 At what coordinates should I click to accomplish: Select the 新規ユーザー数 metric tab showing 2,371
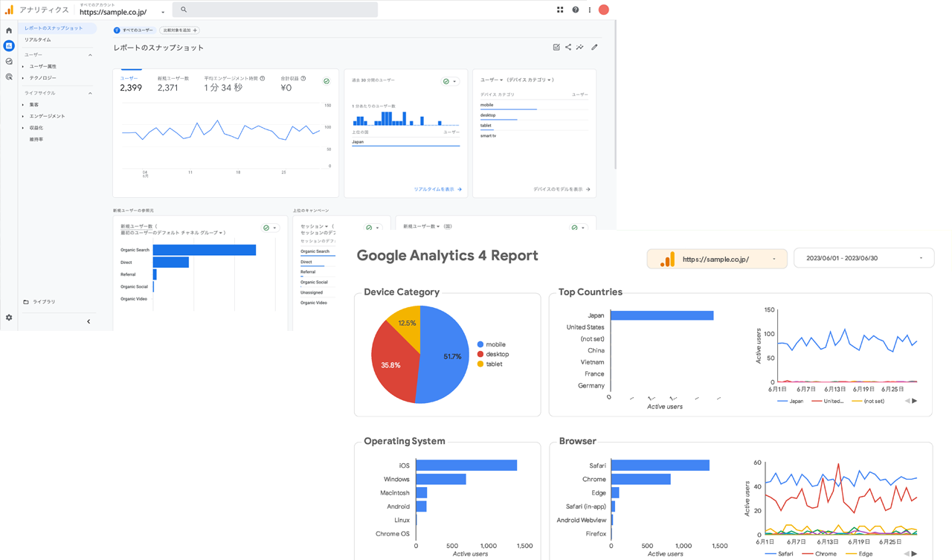click(173, 84)
